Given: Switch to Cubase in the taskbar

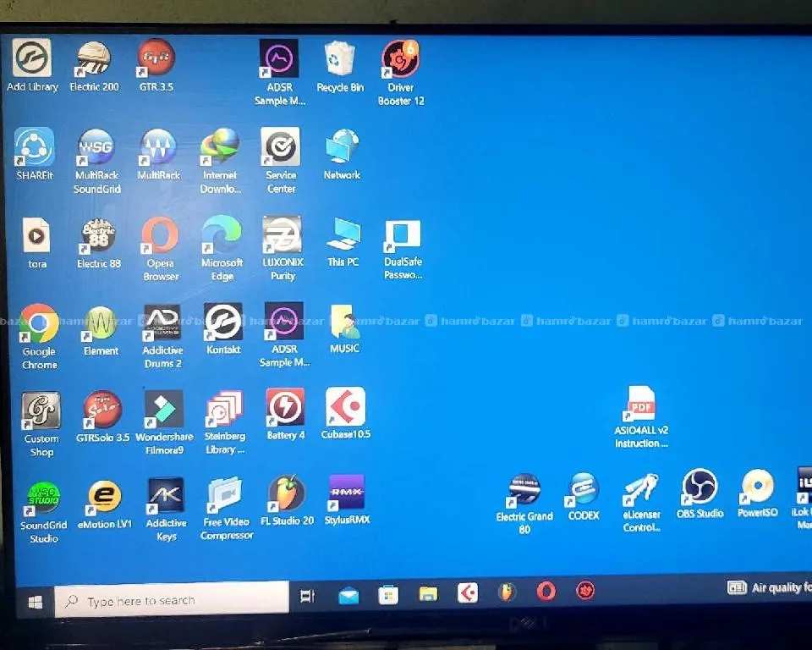Looking at the screenshot, I should pyautogui.click(x=468, y=592).
